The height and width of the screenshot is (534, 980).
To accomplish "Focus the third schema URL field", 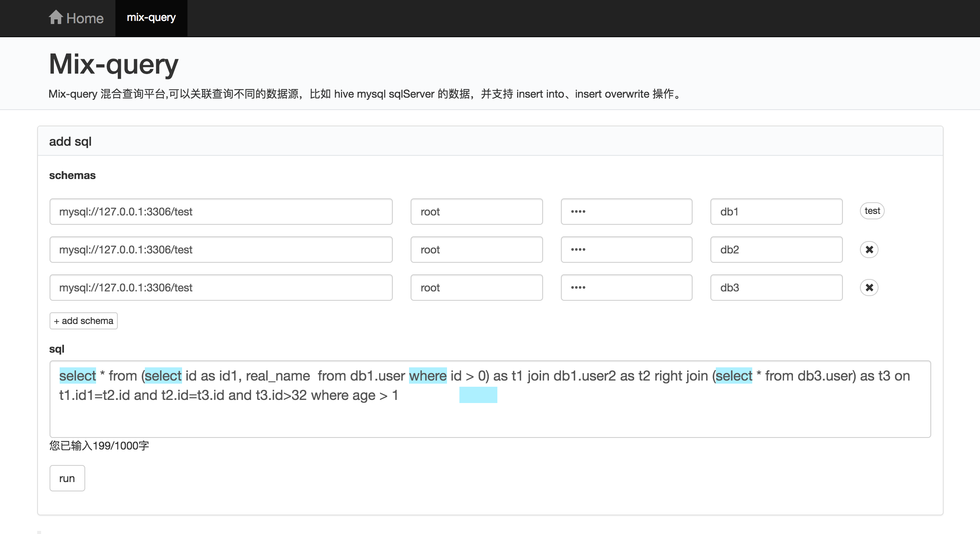I will pos(221,288).
